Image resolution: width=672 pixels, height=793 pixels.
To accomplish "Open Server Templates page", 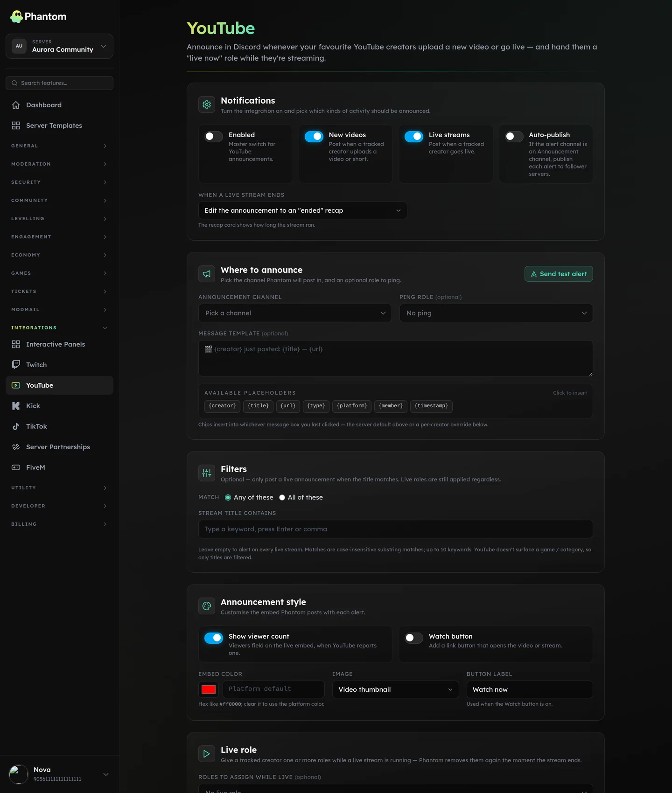I will (59, 125).
